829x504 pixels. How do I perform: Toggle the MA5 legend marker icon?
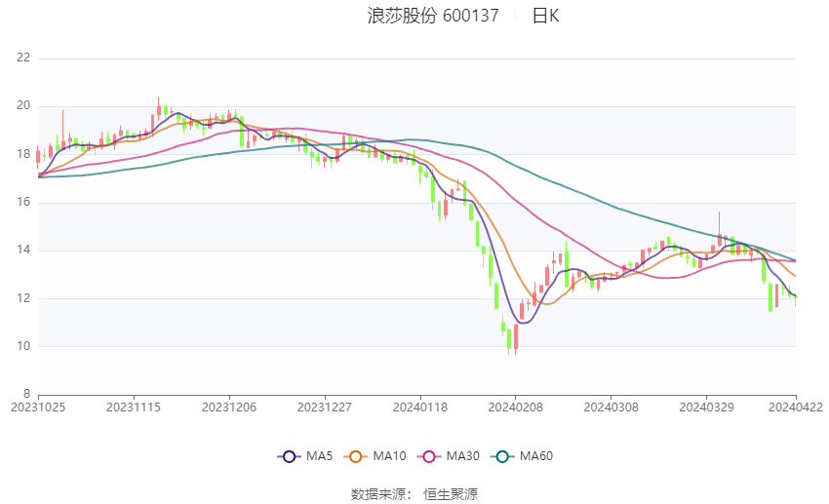[x=288, y=456]
